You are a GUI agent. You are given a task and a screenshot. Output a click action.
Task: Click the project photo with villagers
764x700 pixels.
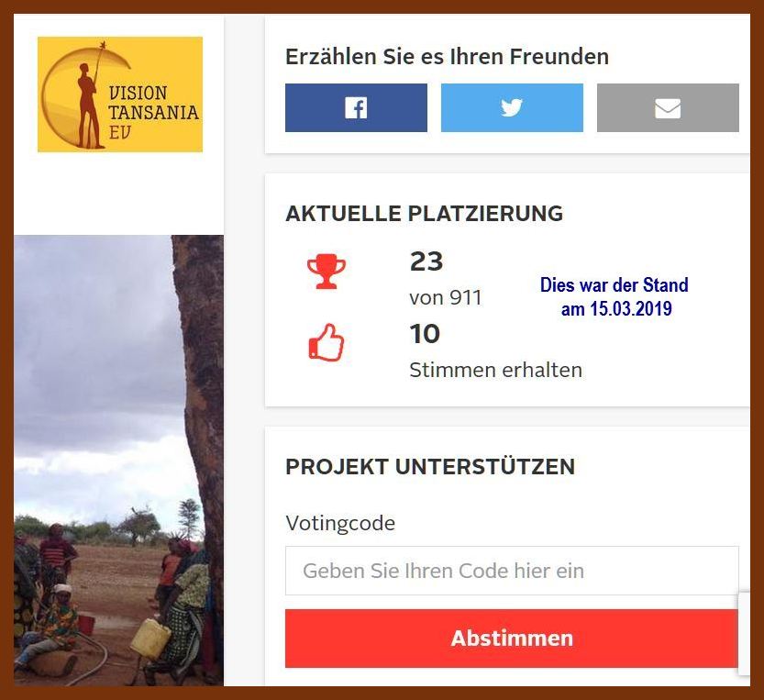click(x=119, y=461)
